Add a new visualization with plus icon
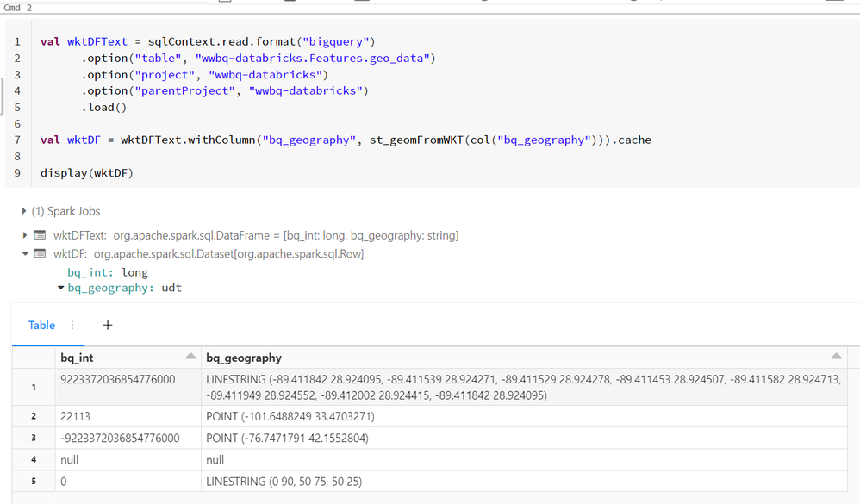Viewport: 860px width, 504px height. click(108, 325)
